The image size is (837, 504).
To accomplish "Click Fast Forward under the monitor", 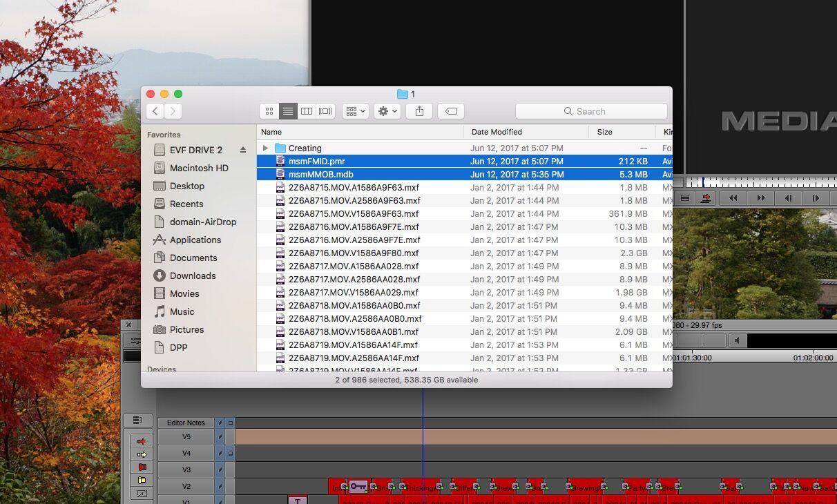I will [x=760, y=198].
